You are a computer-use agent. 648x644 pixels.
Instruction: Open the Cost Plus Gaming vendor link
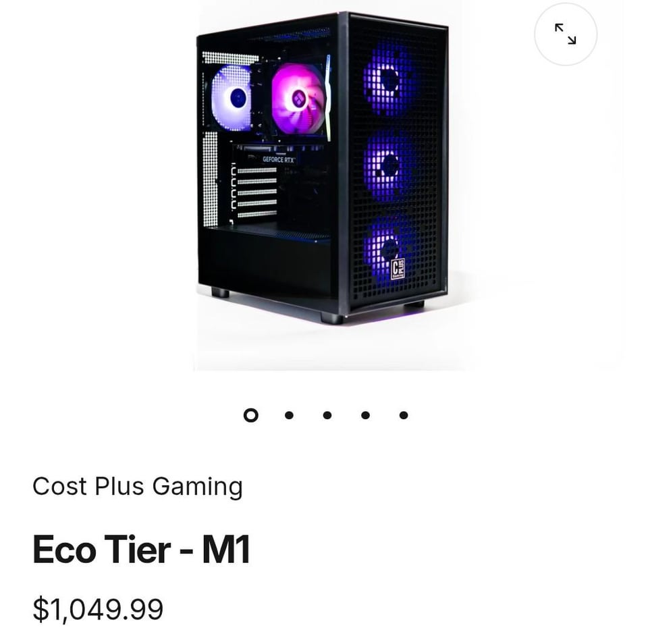click(x=138, y=487)
